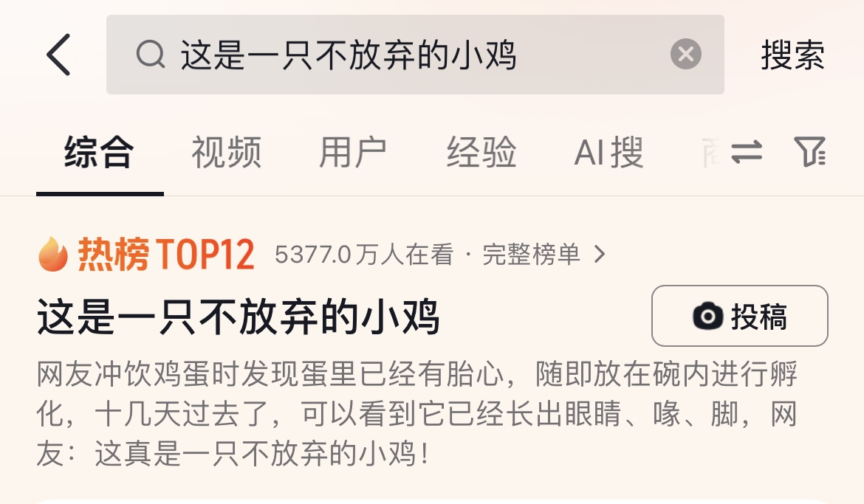The width and height of the screenshot is (864, 504).
Task: Select the 综合 tab
Action: [99, 153]
